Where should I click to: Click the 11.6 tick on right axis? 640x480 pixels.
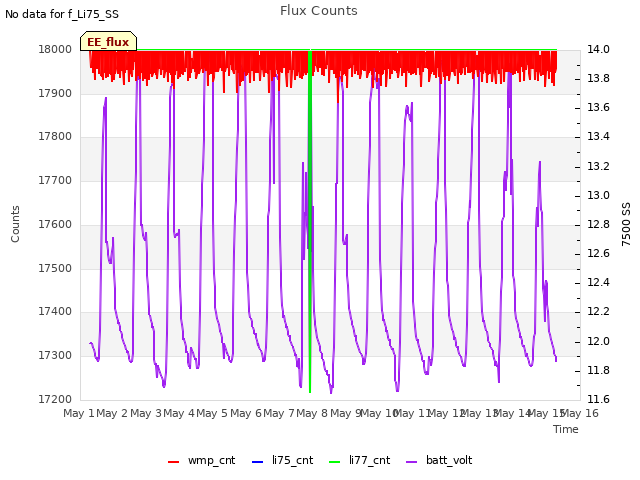coord(598,399)
